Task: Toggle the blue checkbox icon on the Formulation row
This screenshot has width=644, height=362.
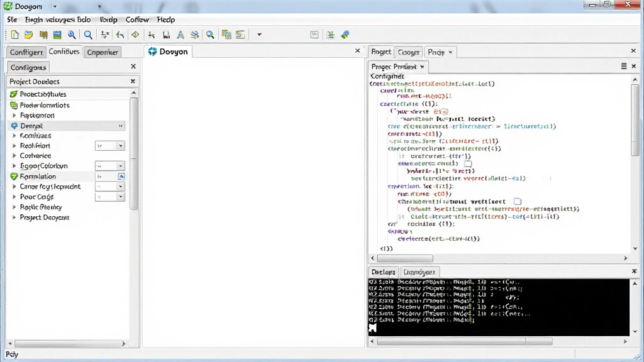Action: click(x=121, y=177)
